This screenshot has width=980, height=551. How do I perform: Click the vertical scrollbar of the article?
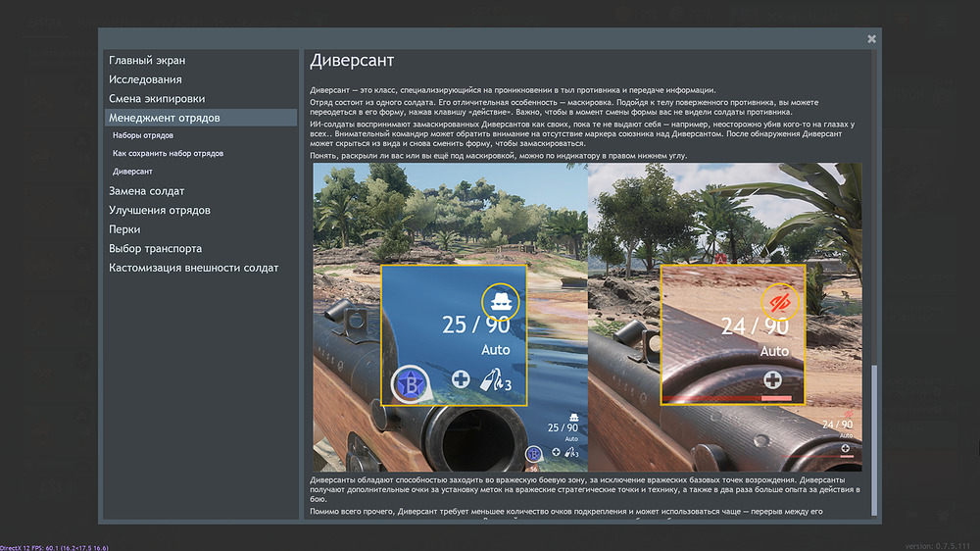874,439
